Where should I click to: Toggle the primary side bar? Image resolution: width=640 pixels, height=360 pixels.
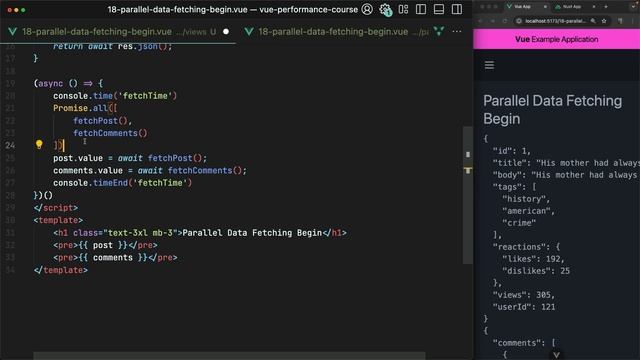point(421,9)
